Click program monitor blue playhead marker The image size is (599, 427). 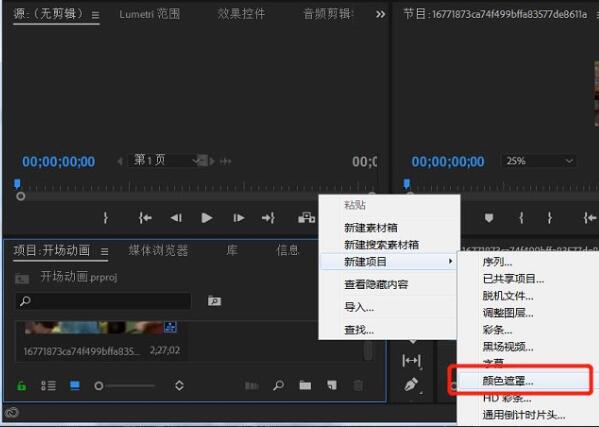click(407, 184)
